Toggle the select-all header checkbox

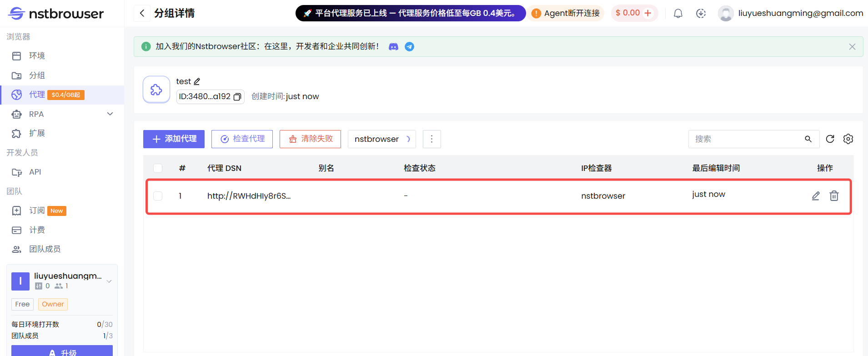pyautogui.click(x=158, y=168)
